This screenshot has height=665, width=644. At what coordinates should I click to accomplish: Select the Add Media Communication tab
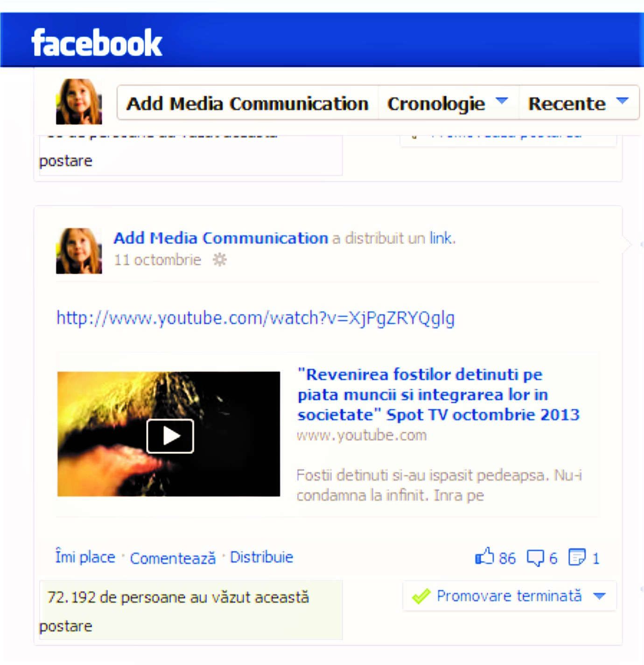[247, 103]
